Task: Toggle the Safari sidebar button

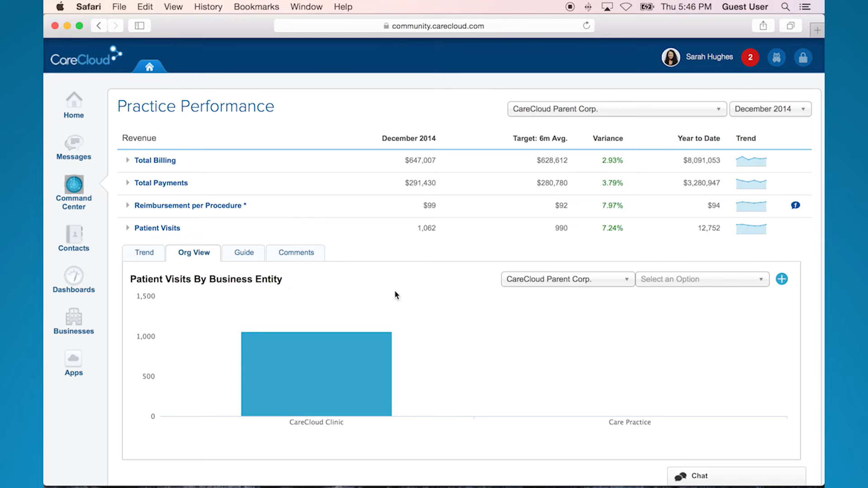Action: (x=139, y=26)
